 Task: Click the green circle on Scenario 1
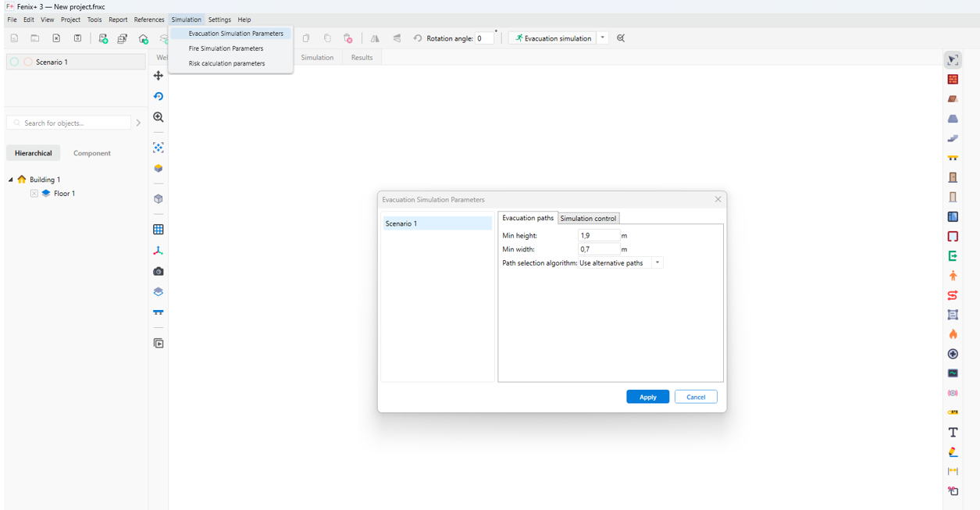[x=15, y=62]
